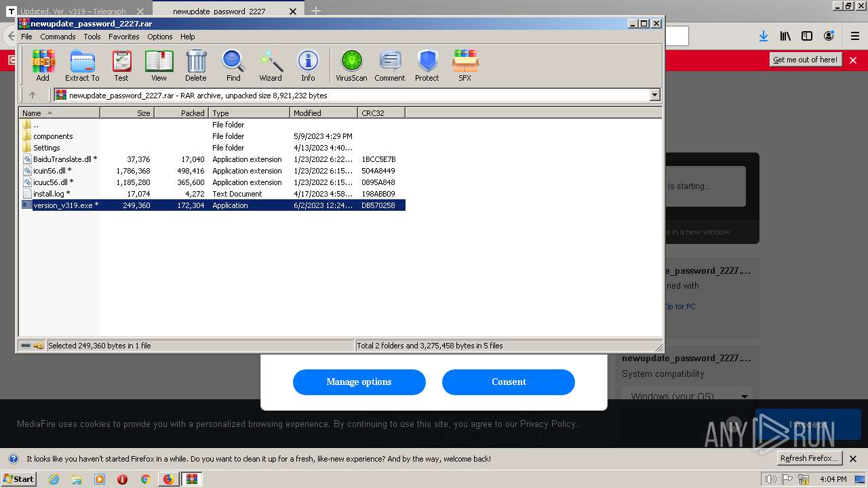Viewport: 868px width, 488px height.
Task: Click Get me out of here button
Action: [806, 60]
